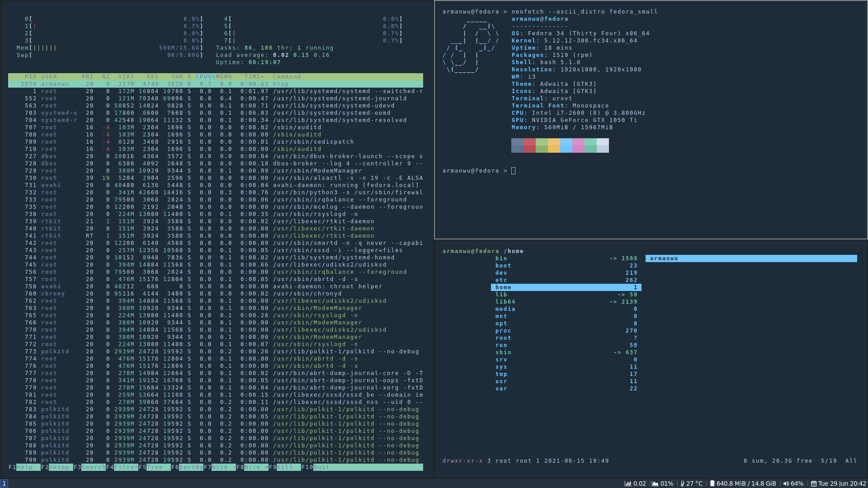Click the white swatch in neofetch palette
Viewport: 868px width, 488px height.
(603, 145)
